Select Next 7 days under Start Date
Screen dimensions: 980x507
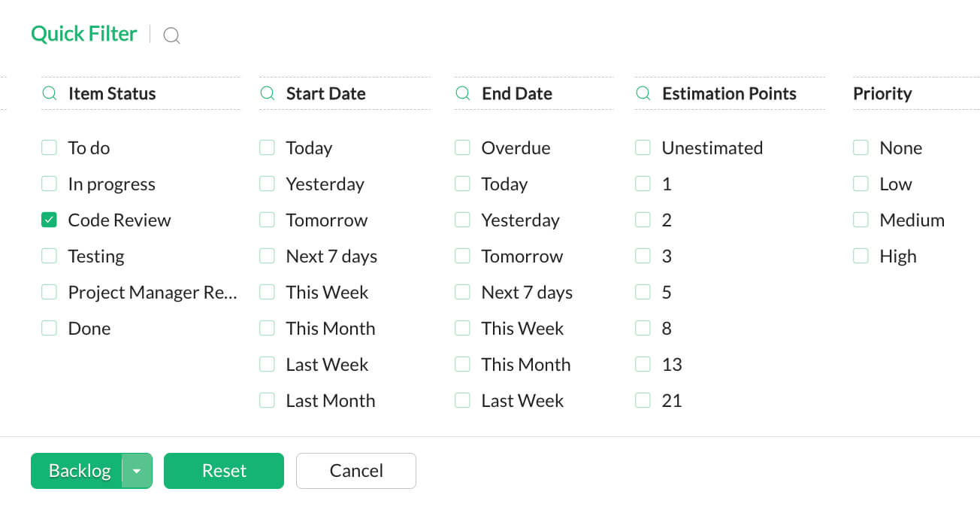pyautogui.click(x=267, y=256)
